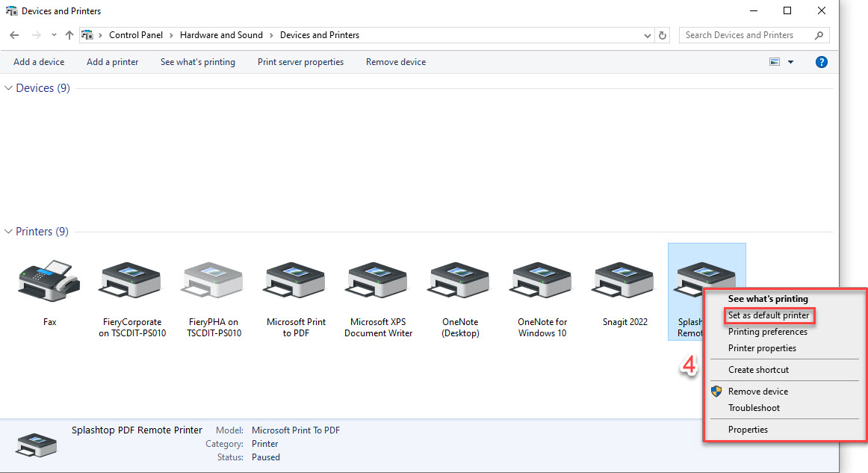
Task: Go up one folder level
Action: coord(69,35)
